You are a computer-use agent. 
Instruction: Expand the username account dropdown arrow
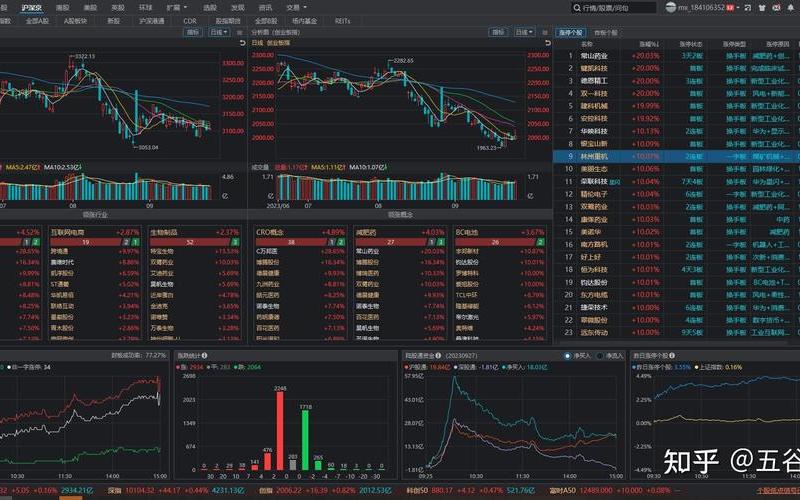(x=739, y=8)
